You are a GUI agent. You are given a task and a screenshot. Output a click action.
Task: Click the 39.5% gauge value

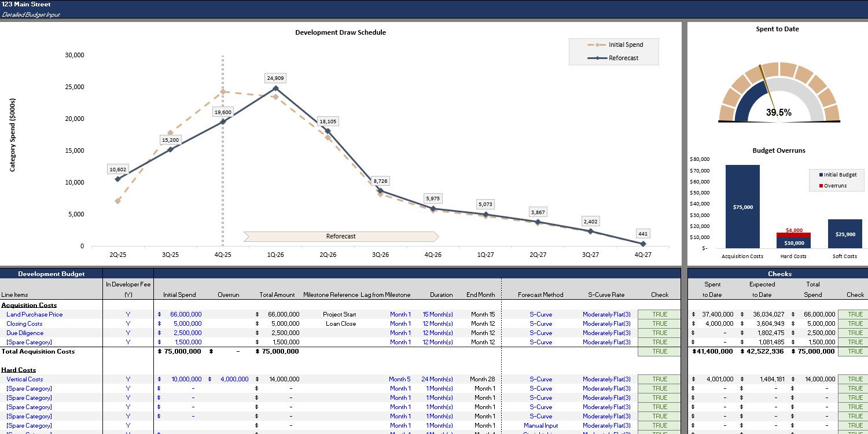779,113
